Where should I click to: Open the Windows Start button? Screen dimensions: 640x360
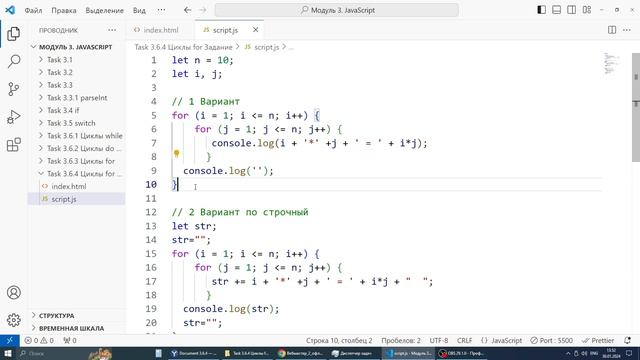point(8,353)
